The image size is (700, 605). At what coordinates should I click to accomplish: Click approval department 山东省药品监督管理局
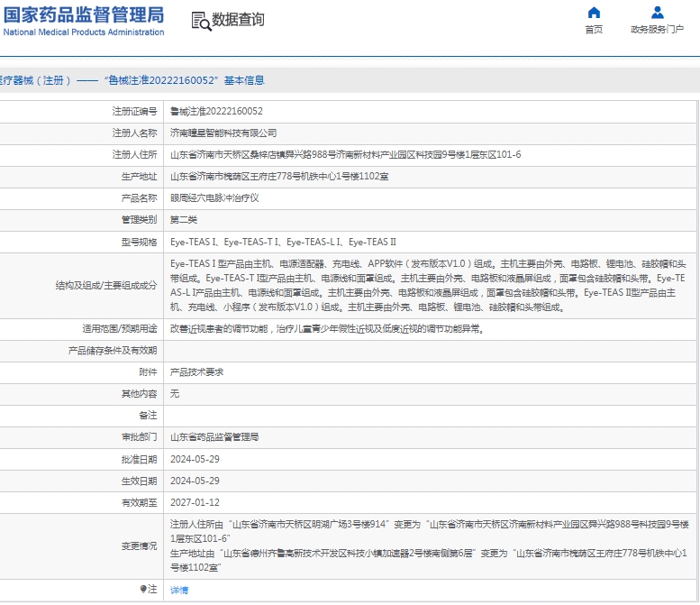click(214, 437)
